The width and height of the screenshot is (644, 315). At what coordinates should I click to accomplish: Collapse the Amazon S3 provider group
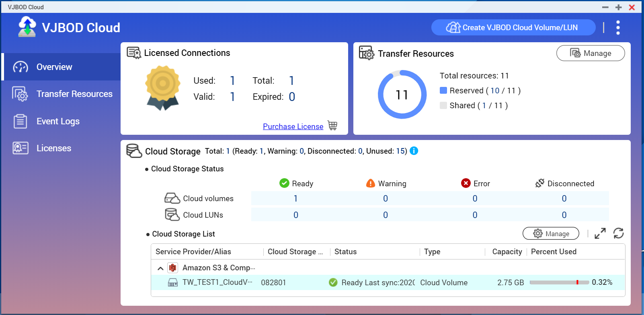pyautogui.click(x=160, y=268)
